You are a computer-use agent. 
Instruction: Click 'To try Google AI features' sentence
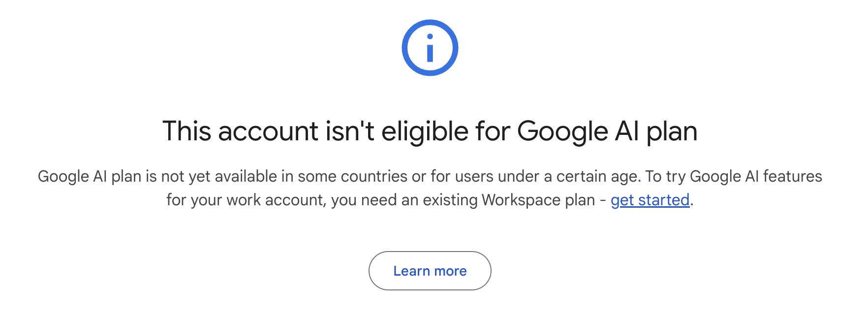click(734, 176)
